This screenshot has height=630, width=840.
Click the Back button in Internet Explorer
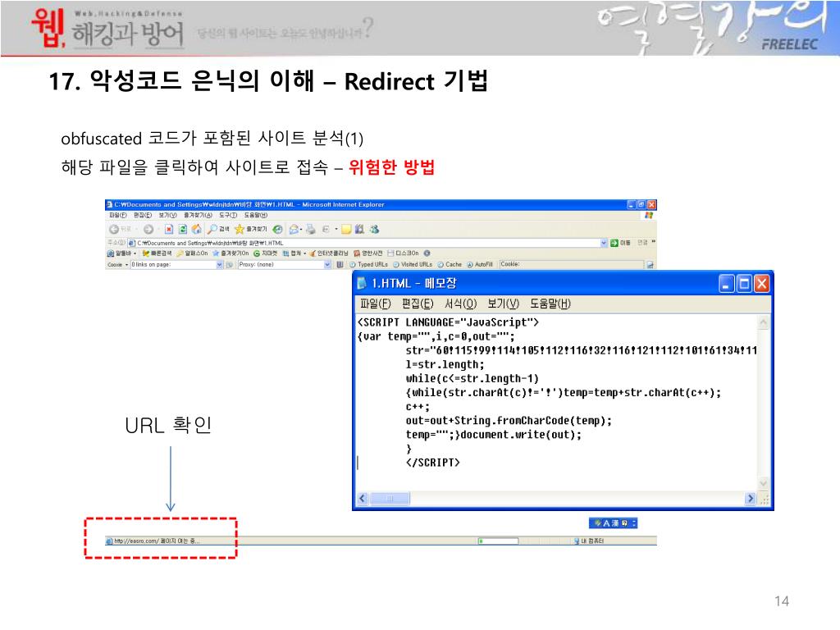[120, 229]
